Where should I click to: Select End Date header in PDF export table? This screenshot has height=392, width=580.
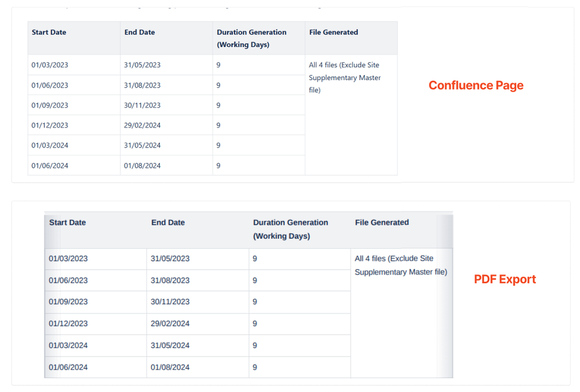click(x=198, y=230)
